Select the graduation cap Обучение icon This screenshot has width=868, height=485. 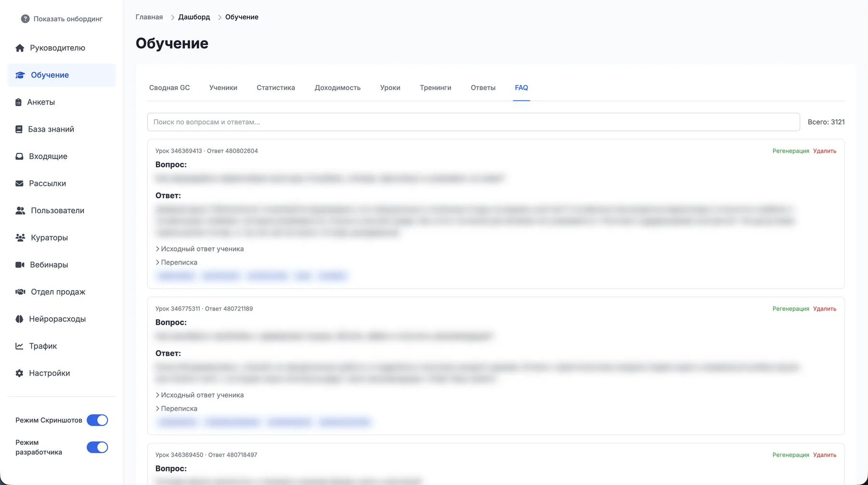20,75
